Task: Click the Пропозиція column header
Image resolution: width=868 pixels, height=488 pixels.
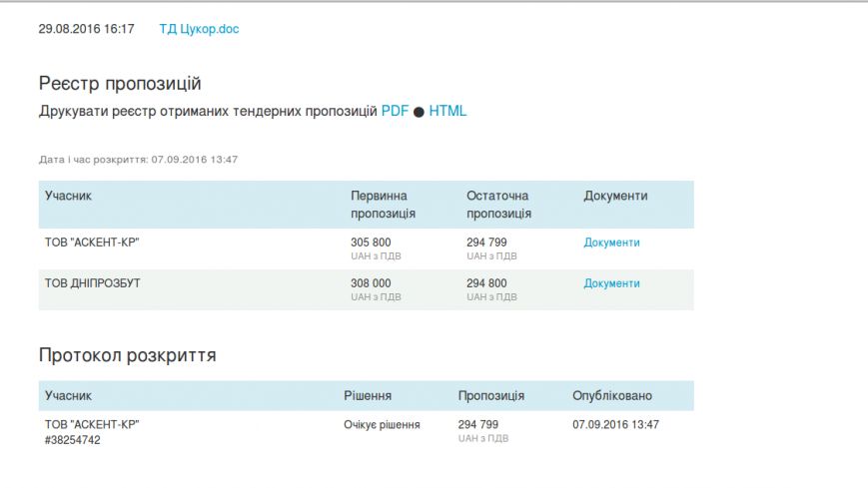Action: point(491,395)
